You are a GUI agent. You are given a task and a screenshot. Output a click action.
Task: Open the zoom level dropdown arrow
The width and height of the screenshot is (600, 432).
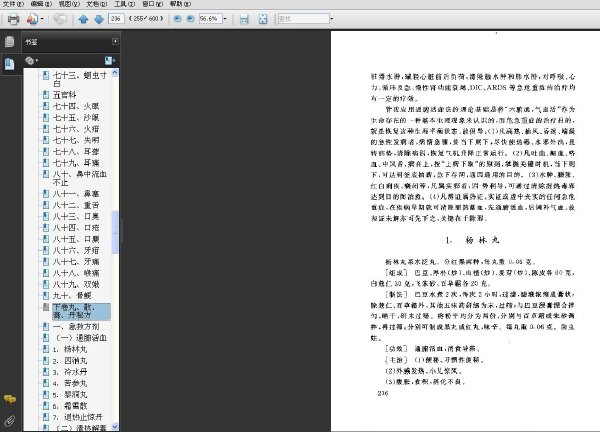(x=225, y=18)
